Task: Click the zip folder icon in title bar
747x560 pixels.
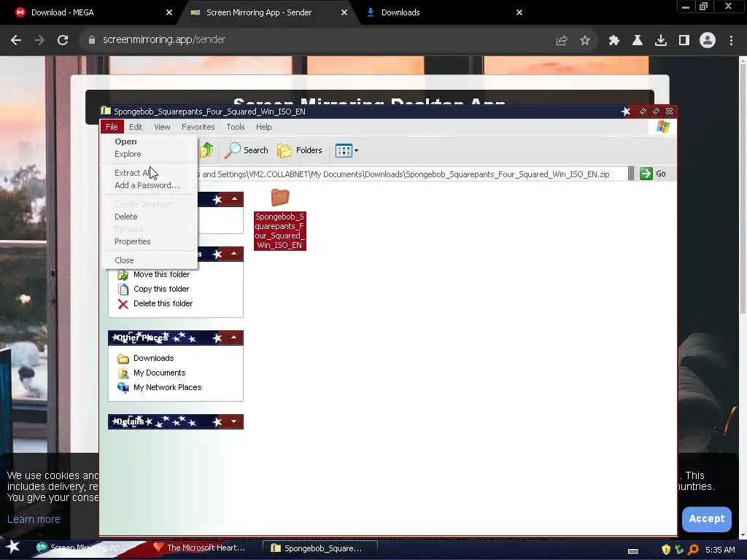Action: click(105, 111)
